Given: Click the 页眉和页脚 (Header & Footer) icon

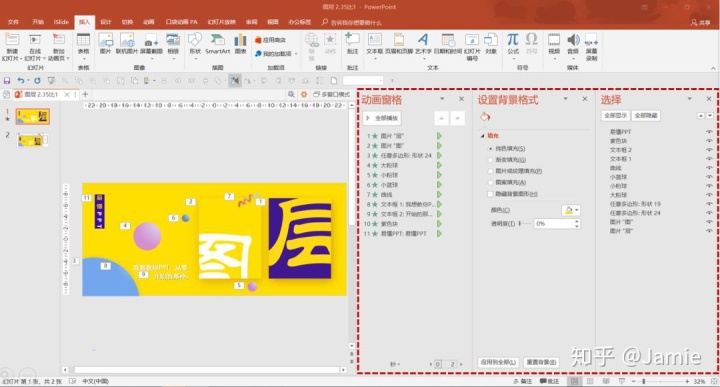Looking at the screenshot, I should [399, 40].
